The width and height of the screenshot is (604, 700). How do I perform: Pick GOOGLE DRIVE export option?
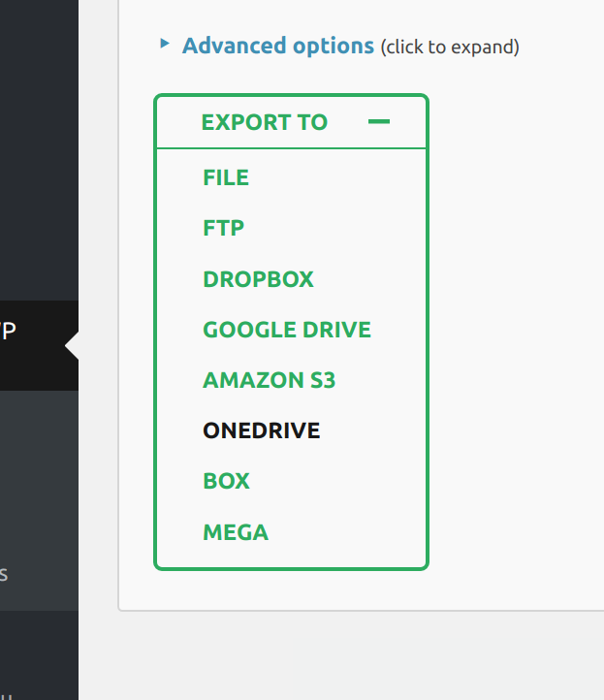click(287, 330)
